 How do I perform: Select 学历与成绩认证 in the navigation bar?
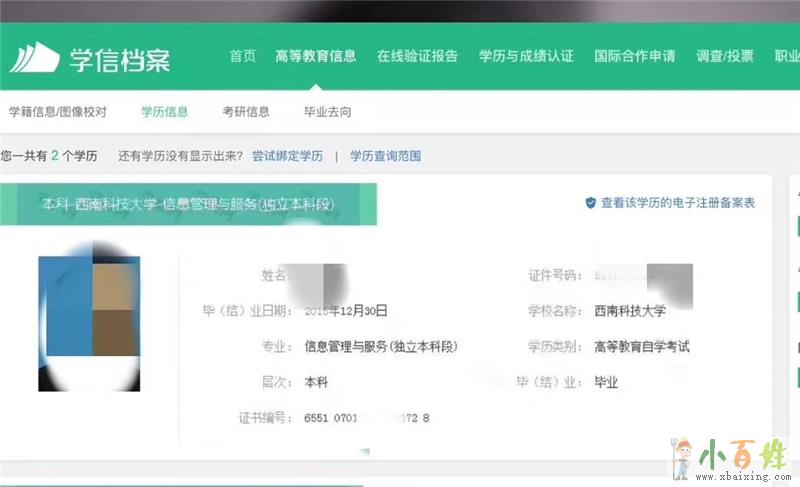(526, 56)
